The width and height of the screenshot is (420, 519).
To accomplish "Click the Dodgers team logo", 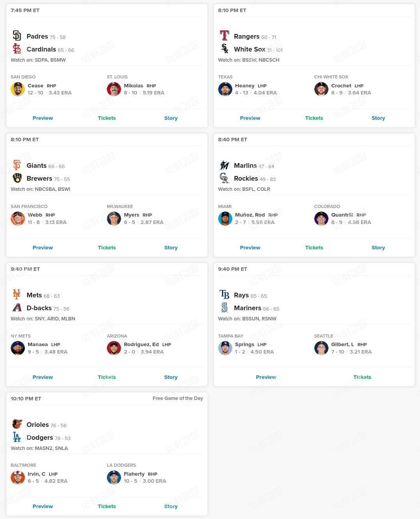I will 17,437.
